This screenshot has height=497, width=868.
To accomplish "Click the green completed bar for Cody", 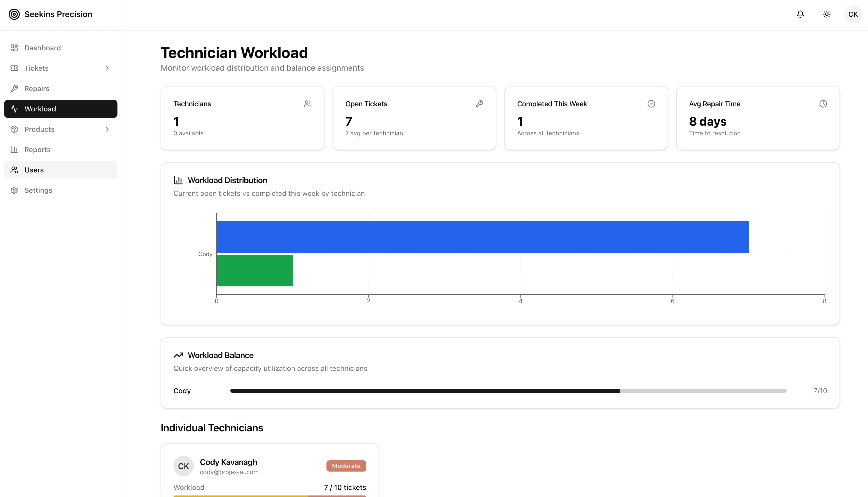I will point(255,271).
